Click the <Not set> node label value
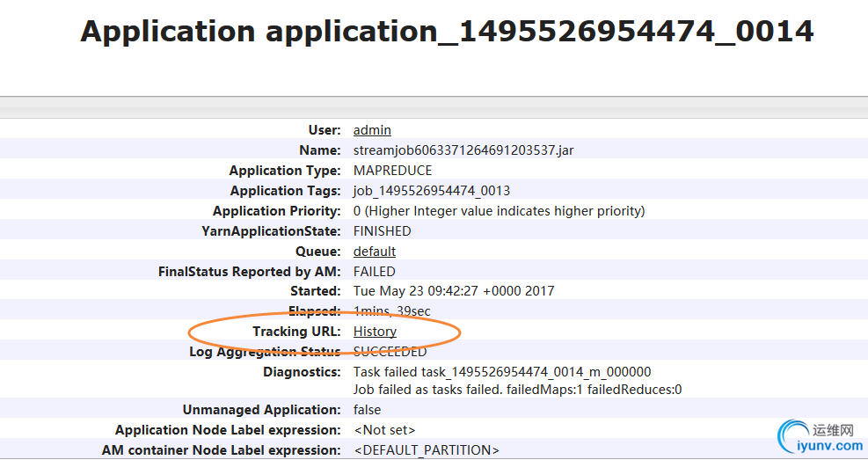 (384, 430)
